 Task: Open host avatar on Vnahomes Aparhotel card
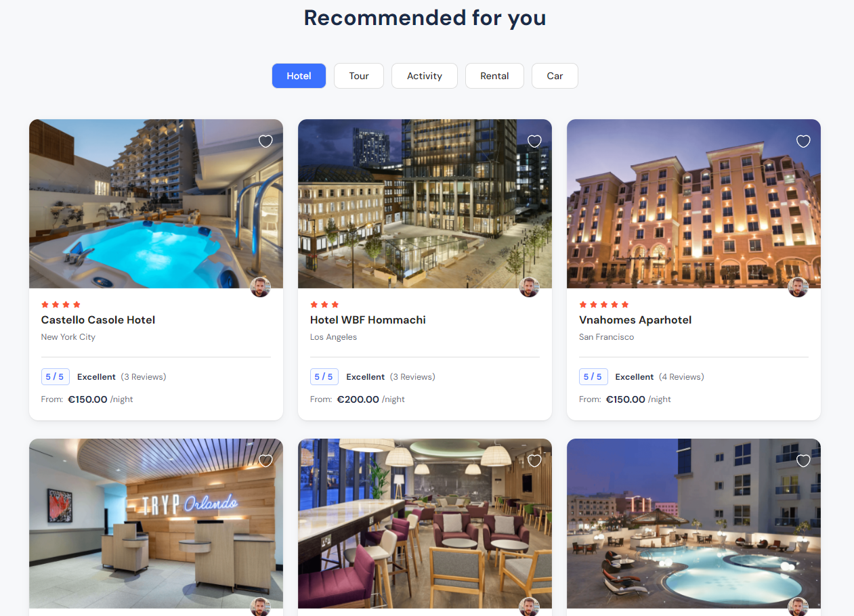click(798, 287)
